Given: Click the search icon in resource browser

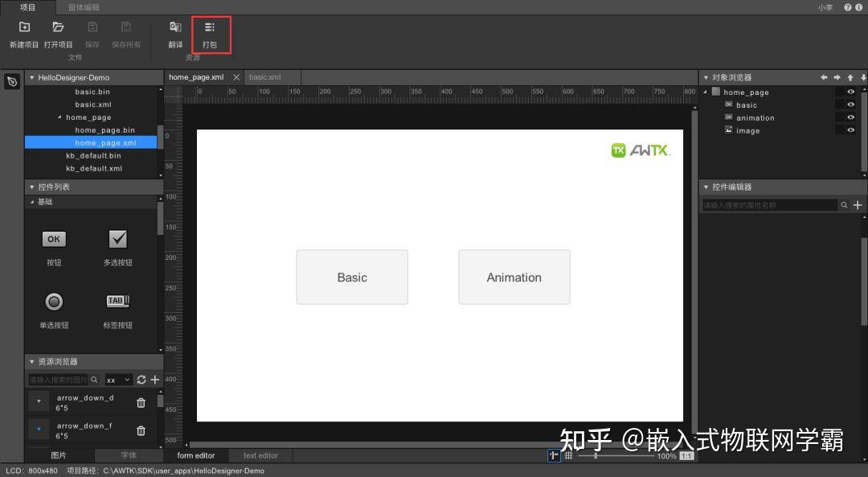Looking at the screenshot, I should click(94, 380).
